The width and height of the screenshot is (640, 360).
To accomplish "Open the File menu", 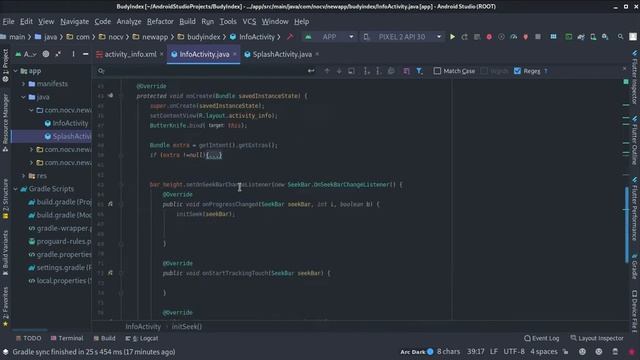I will tap(9, 21).
